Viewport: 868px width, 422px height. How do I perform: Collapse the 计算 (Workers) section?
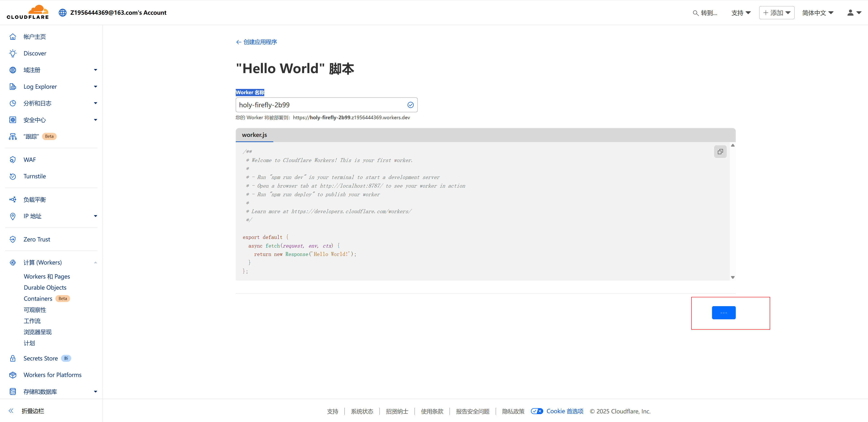click(x=95, y=262)
